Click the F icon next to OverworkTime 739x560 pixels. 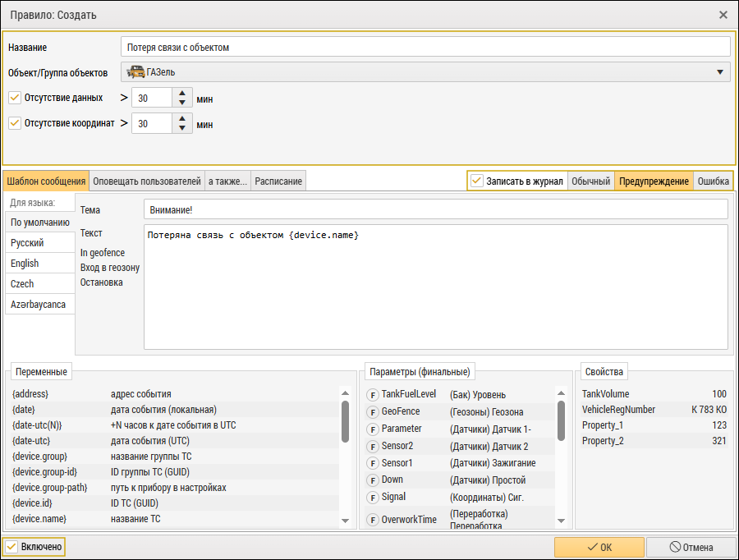tap(372, 521)
